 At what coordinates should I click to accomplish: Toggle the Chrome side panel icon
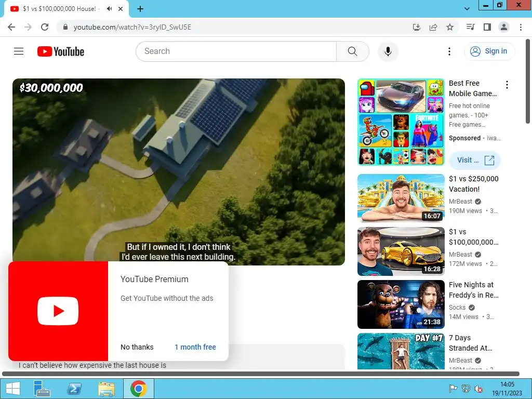pyautogui.click(x=487, y=27)
